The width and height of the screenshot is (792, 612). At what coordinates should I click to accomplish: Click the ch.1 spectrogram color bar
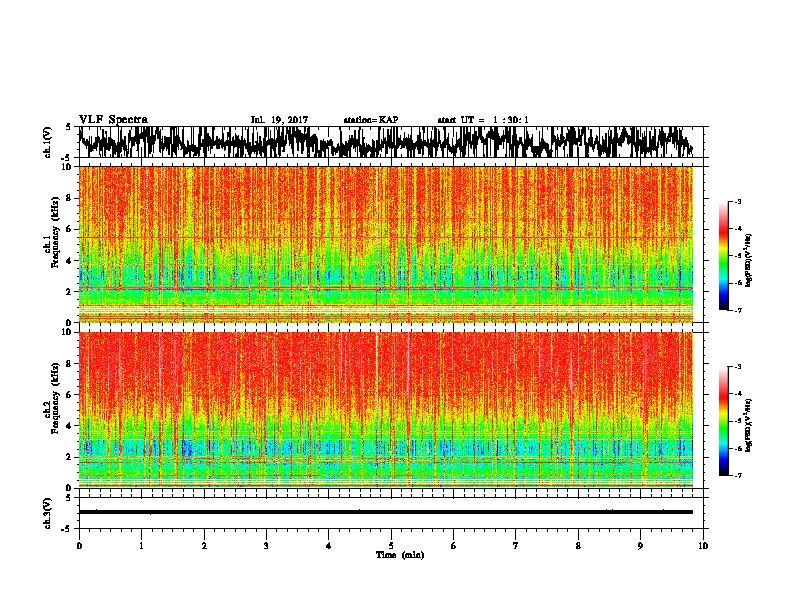pyautogui.click(x=723, y=256)
